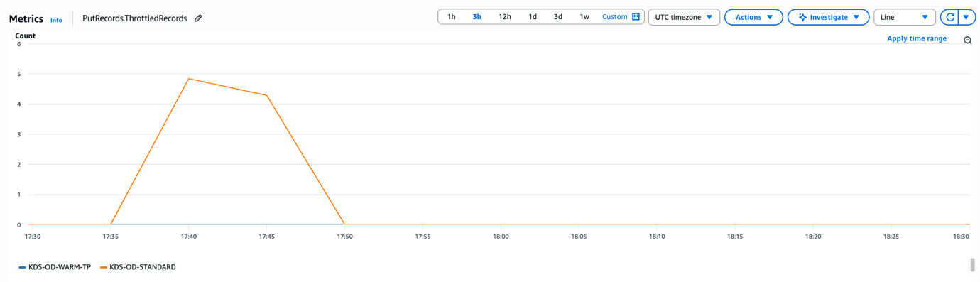This screenshot has width=980, height=282.
Task: Click the Apply time range link
Action: point(917,38)
